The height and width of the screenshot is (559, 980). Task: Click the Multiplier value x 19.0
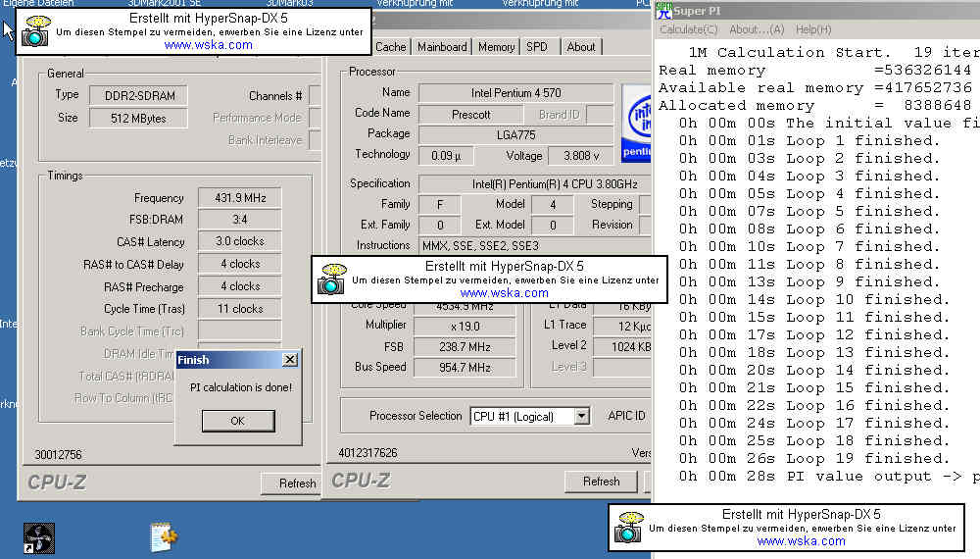click(x=465, y=327)
